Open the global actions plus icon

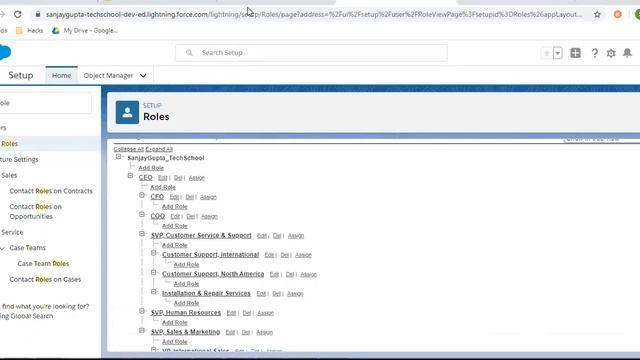575,53
